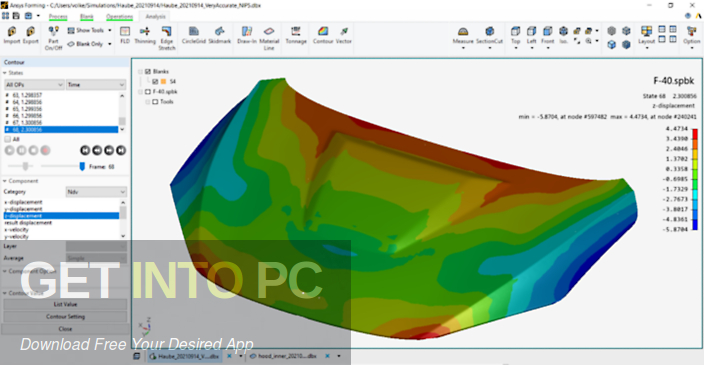Collapse the Component section

[5, 181]
